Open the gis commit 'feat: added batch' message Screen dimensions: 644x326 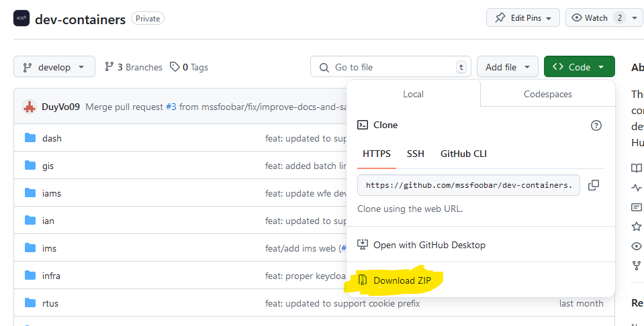coord(306,166)
